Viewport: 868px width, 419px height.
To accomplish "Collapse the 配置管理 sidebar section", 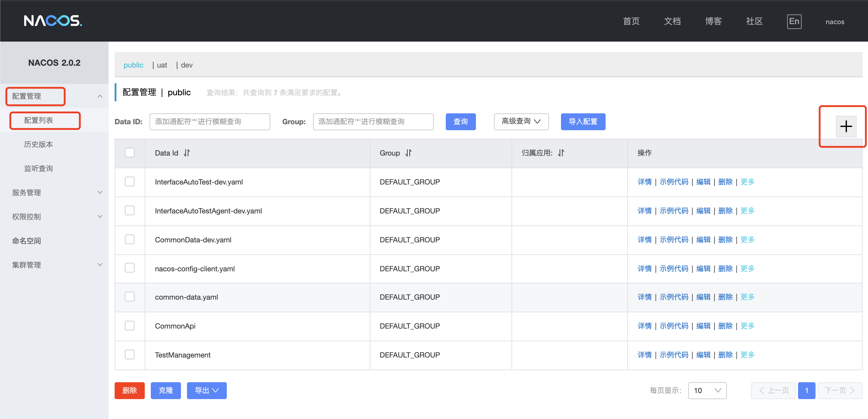I will click(x=100, y=96).
